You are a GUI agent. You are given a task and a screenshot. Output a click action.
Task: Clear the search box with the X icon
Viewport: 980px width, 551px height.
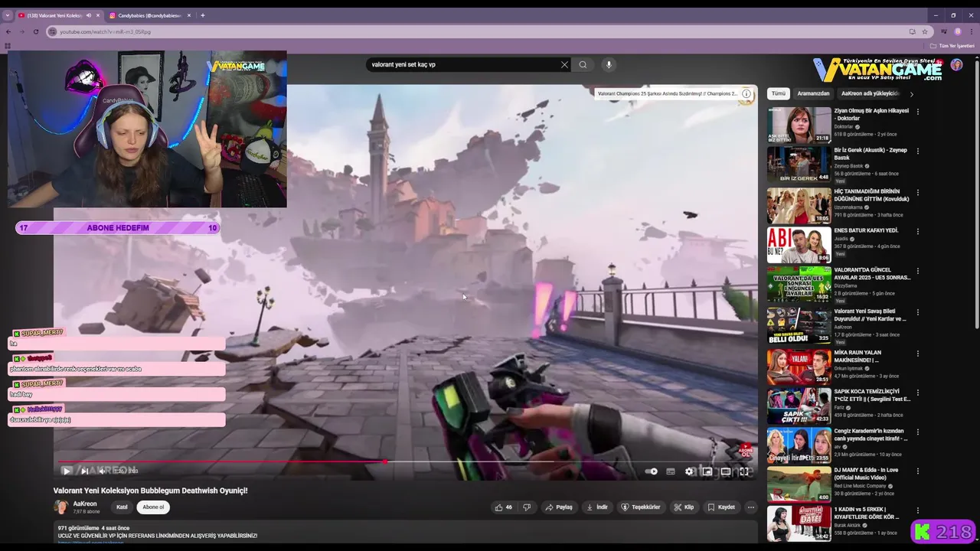pos(564,65)
